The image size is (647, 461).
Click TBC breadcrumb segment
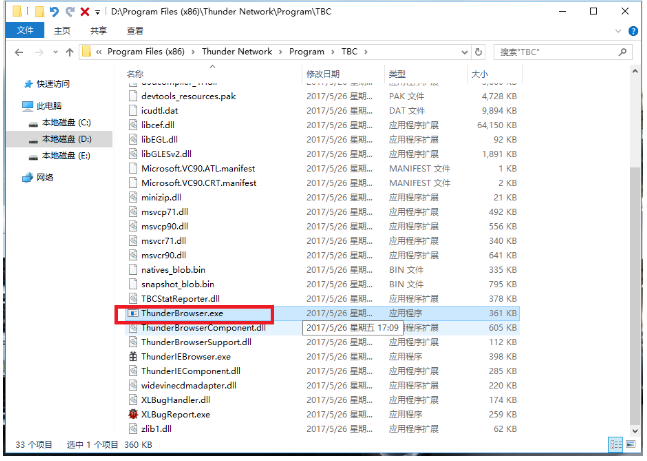(349, 52)
